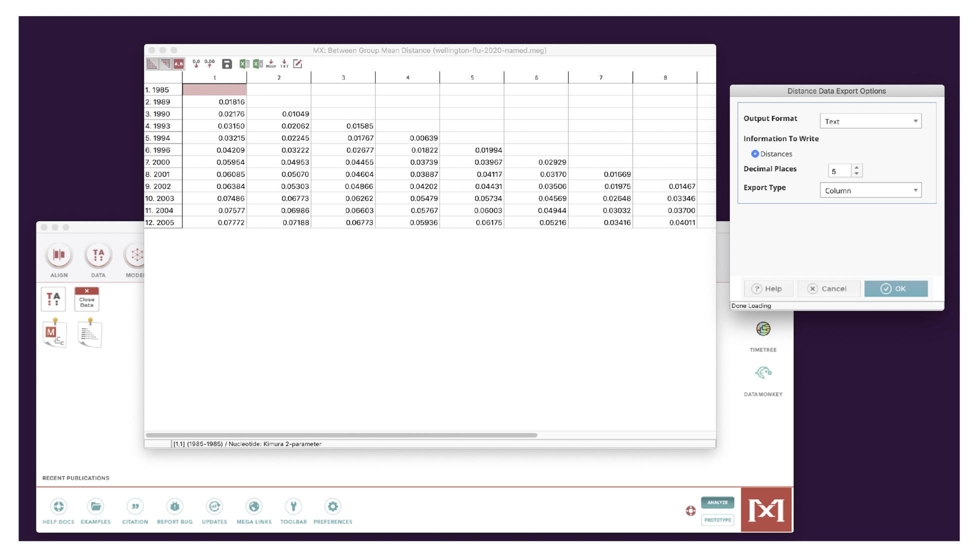Image resolution: width=980 pixels, height=558 pixels.
Task: Export matrix to Excel spreadsheet icon
Action: 244,63
